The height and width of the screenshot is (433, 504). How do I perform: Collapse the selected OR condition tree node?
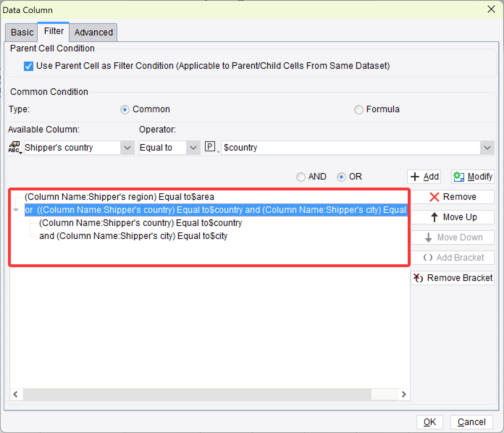click(x=16, y=210)
